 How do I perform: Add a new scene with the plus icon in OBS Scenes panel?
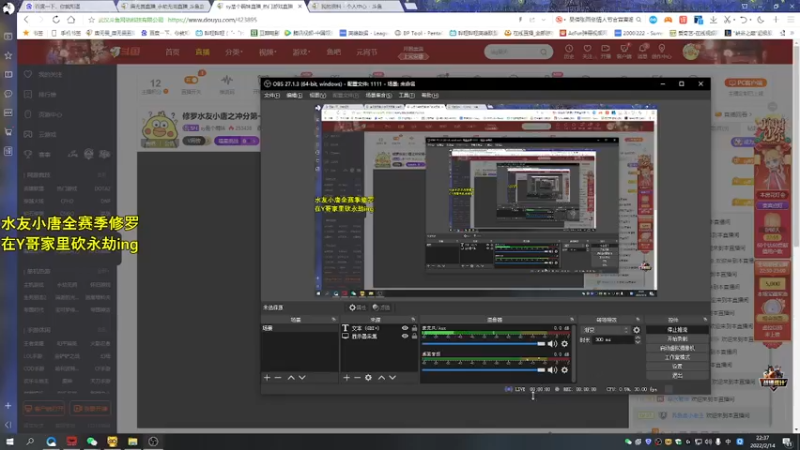(x=267, y=378)
